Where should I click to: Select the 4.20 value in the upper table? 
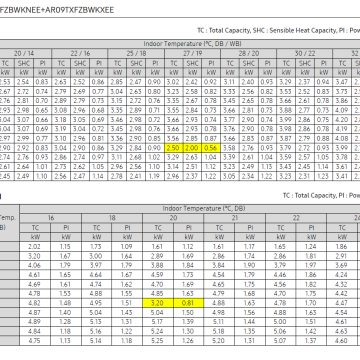coord(343,119)
